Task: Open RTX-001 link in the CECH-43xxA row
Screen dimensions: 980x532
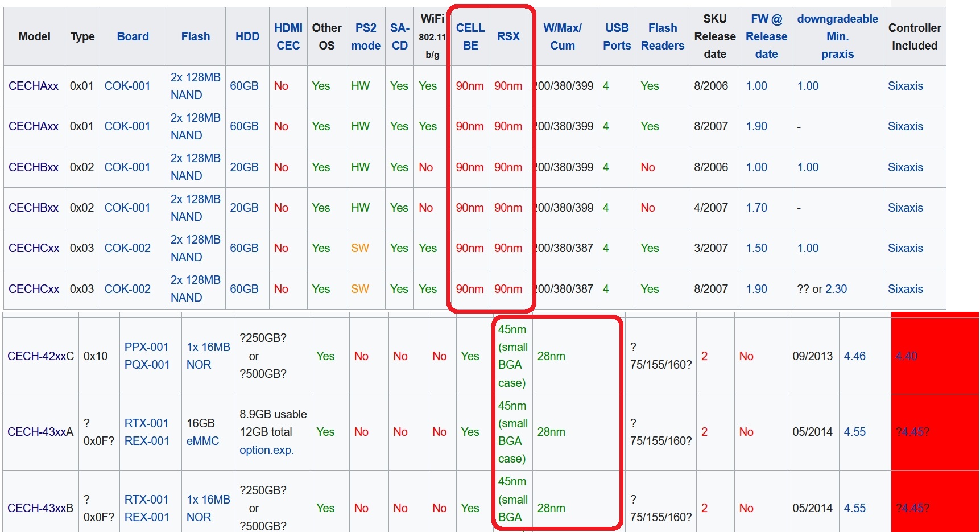Action: coord(146,423)
